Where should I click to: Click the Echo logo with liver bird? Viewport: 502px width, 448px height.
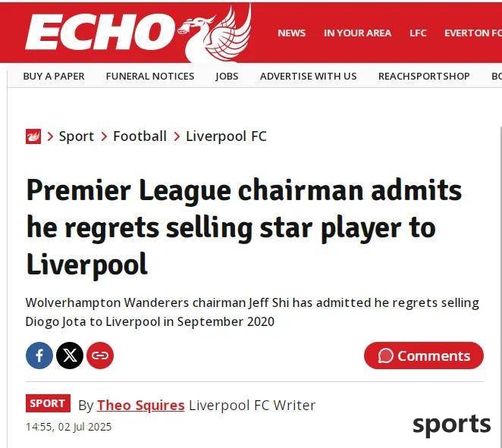tap(138, 33)
